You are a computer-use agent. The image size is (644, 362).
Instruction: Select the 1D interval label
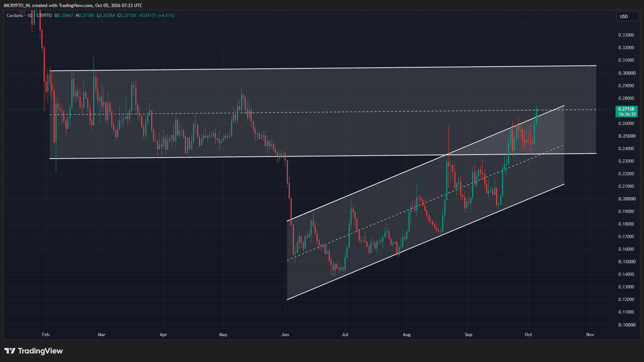30,16
